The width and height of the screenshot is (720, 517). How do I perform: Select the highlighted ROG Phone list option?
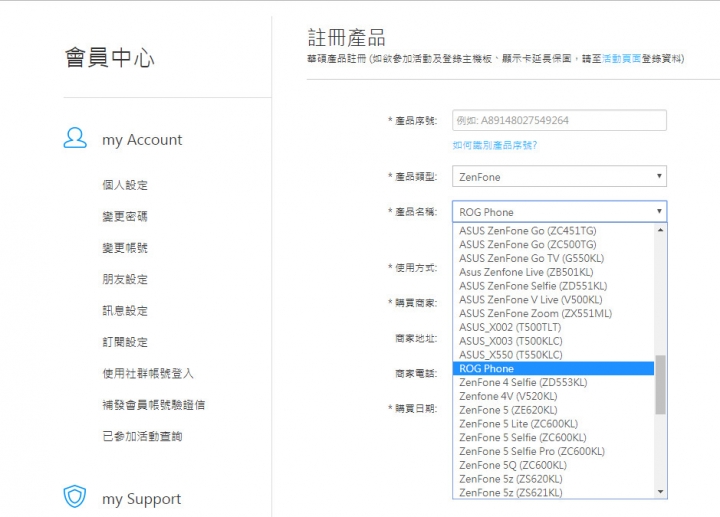(x=553, y=368)
